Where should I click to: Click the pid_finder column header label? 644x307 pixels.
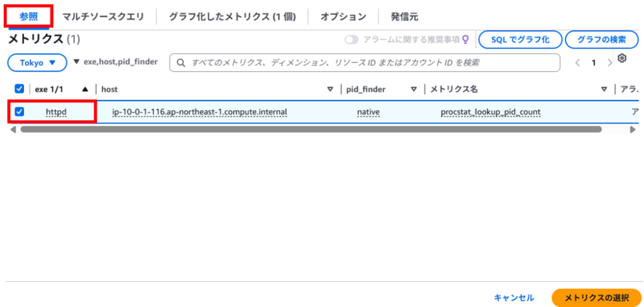click(x=366, y=89)
